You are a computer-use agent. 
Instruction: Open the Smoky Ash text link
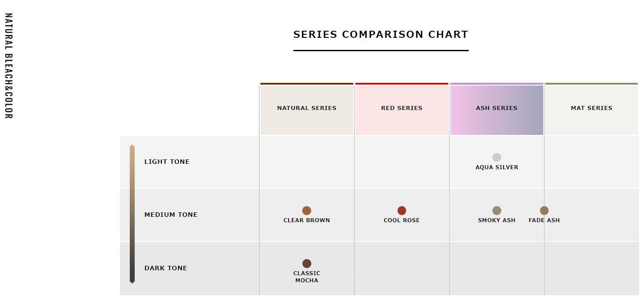[x=497, y=220]
